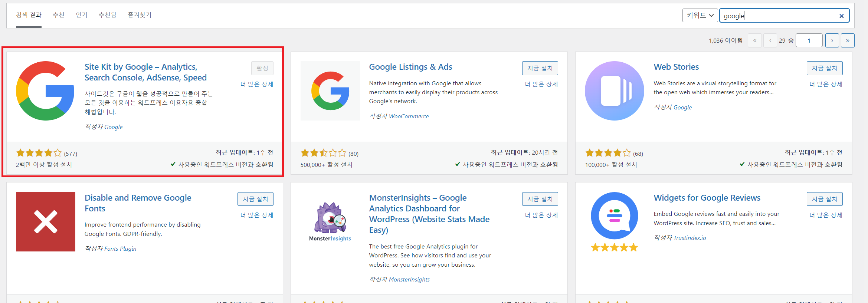Image resolution: width=868 pixels, height=303 pixels.
Task: Open the 키워드 search filter dropdown
Action: click(700, 15)
